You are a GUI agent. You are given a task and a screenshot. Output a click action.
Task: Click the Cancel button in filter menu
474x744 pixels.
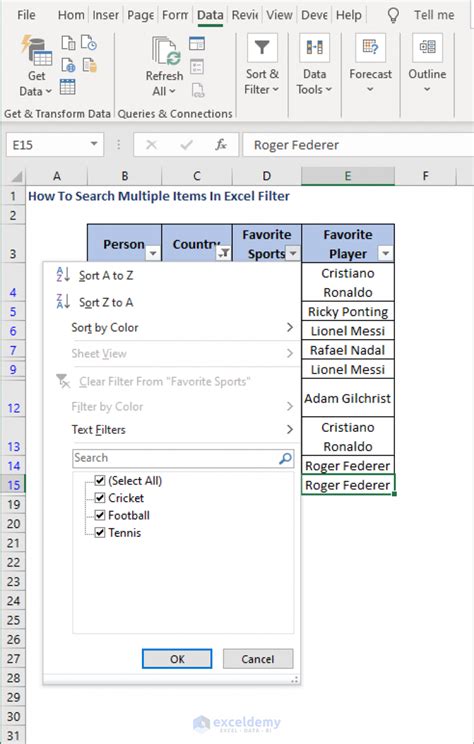pos(258,659)
